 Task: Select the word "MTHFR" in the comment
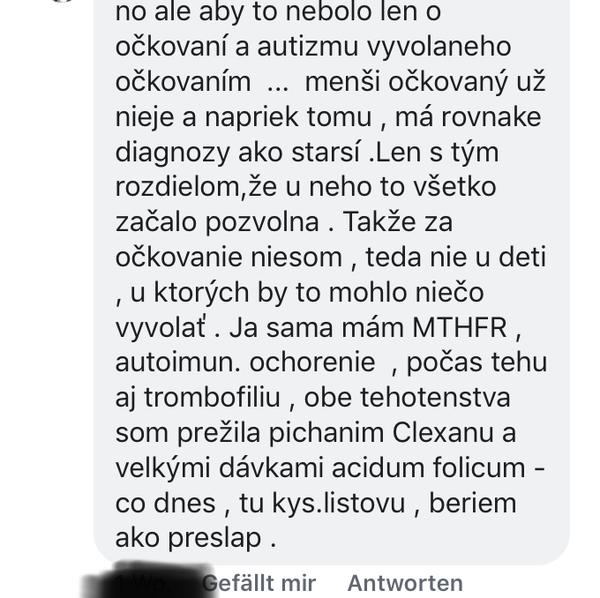460,328
